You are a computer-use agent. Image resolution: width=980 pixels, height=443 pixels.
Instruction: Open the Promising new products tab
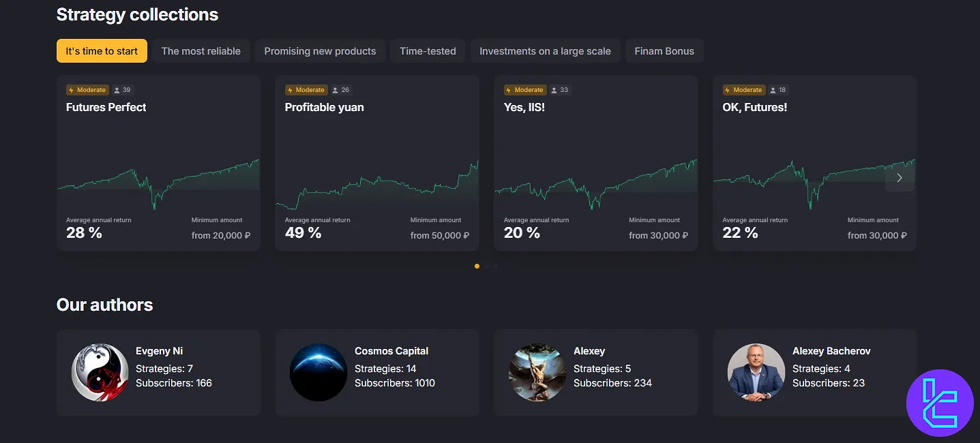(320, 50)
